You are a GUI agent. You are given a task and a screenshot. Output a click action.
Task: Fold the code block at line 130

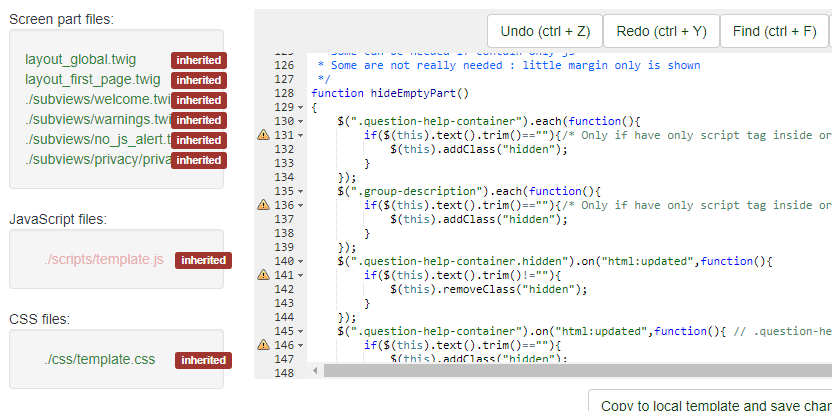[x=301, y=121]
